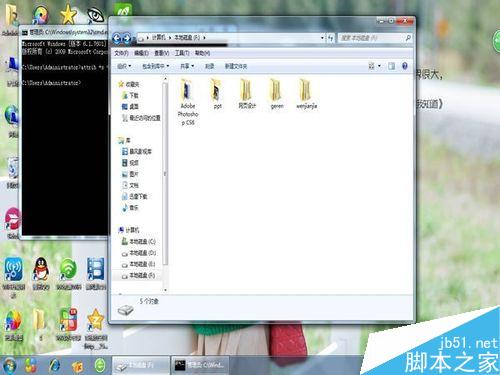The height and width of the screenshot is (375, 500).
Task: Select 本地磁盘 (E:) in navigation pane
Action: (x=139, y=264)
